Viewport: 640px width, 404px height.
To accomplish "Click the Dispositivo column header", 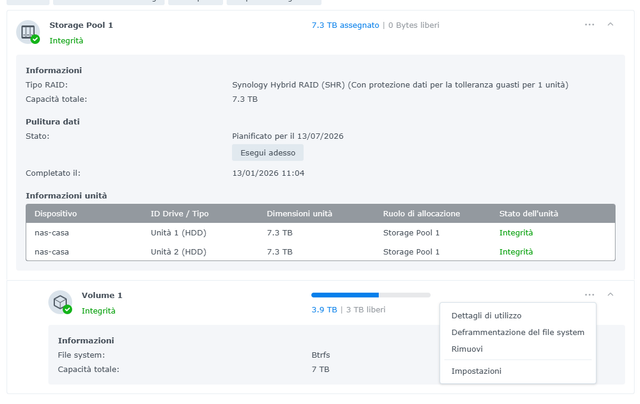I will click(56, 213).
